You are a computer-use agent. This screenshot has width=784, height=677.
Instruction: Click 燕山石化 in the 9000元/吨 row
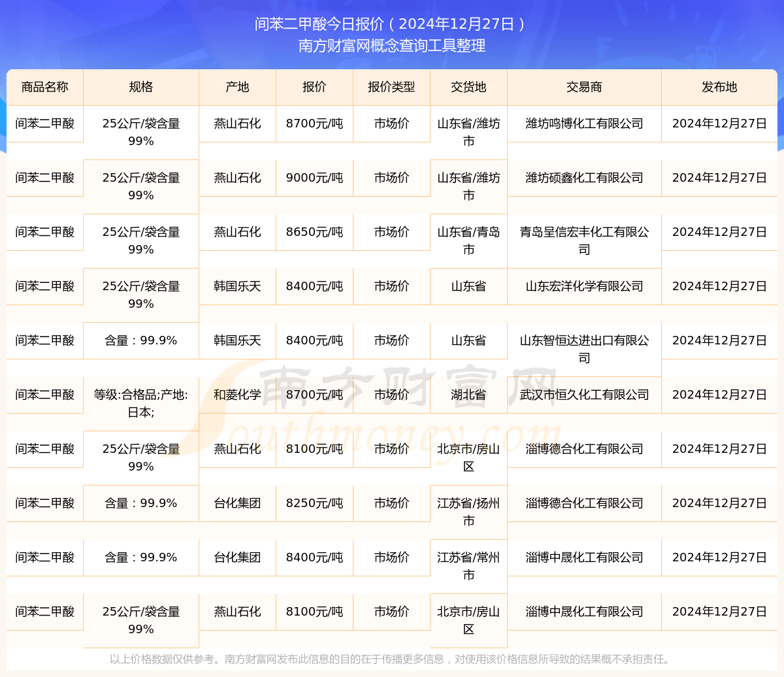[237, 178]
